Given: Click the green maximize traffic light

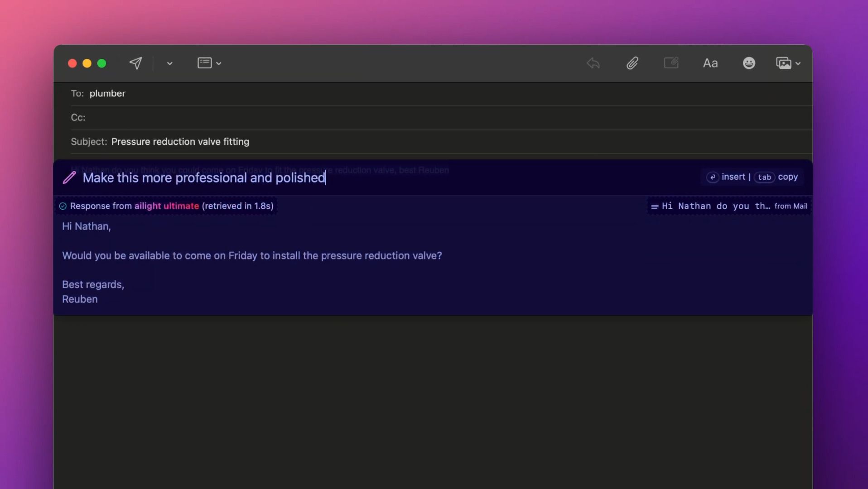Looking at the screenshot, I should [x=101, y=63].
